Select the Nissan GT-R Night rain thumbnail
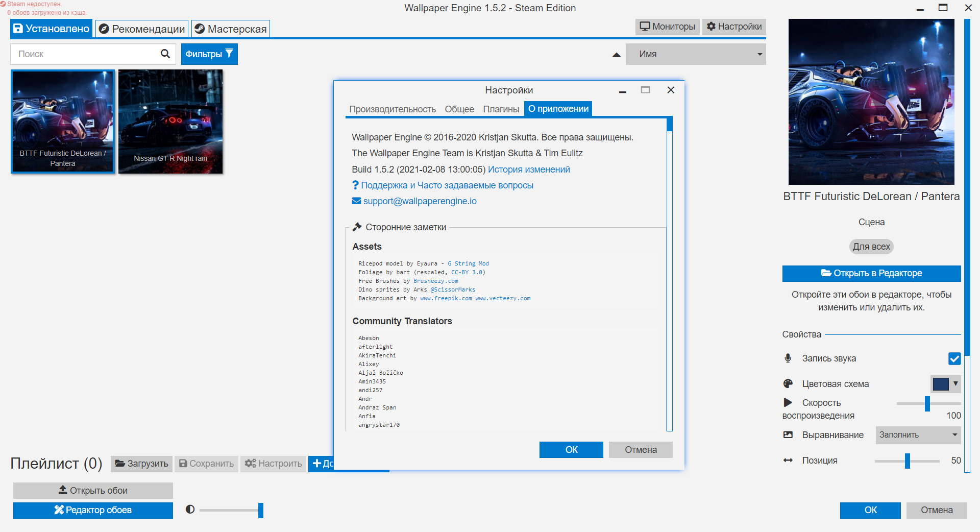980x532 pixels. point(170,122)
